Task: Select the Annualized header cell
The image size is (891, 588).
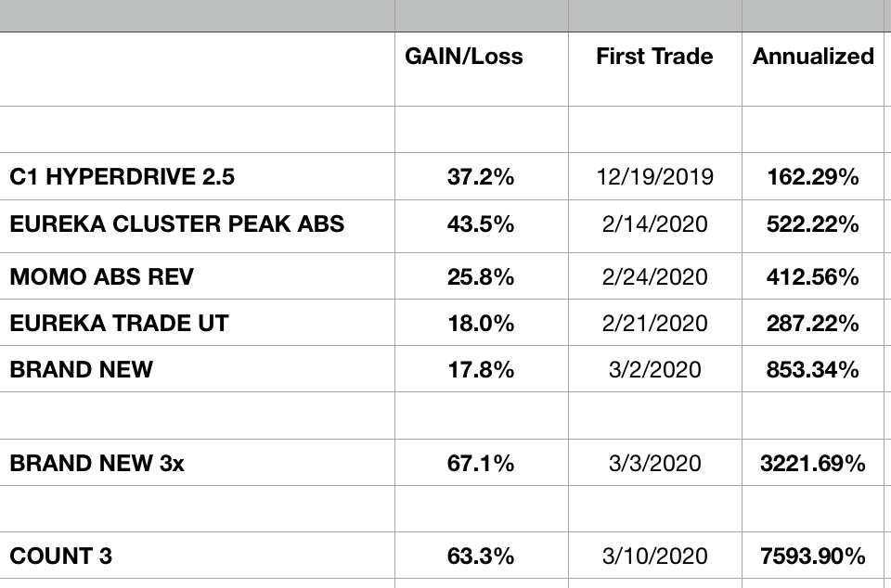Action: click(813, 57)
